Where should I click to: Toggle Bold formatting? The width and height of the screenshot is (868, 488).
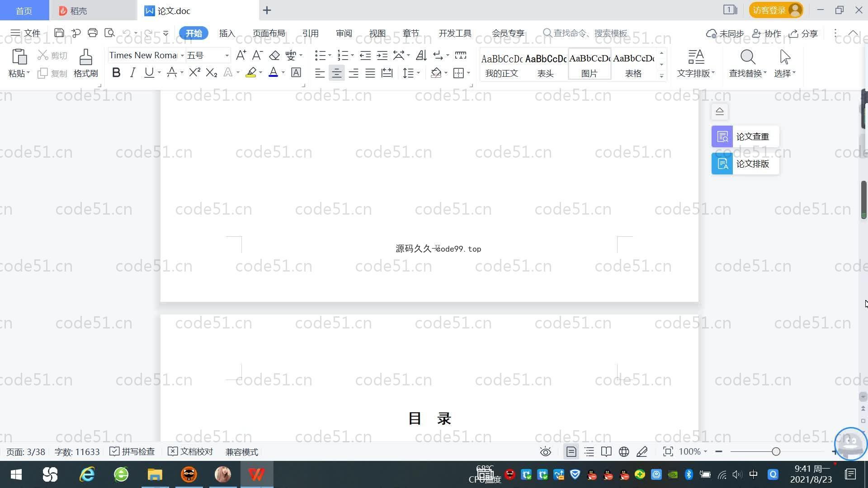click(116, 73)
